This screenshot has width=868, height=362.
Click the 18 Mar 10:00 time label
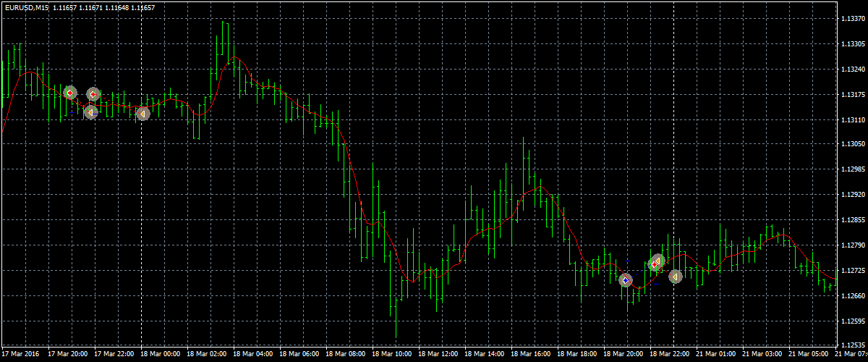pyautogui.click(x=392, y=355)
